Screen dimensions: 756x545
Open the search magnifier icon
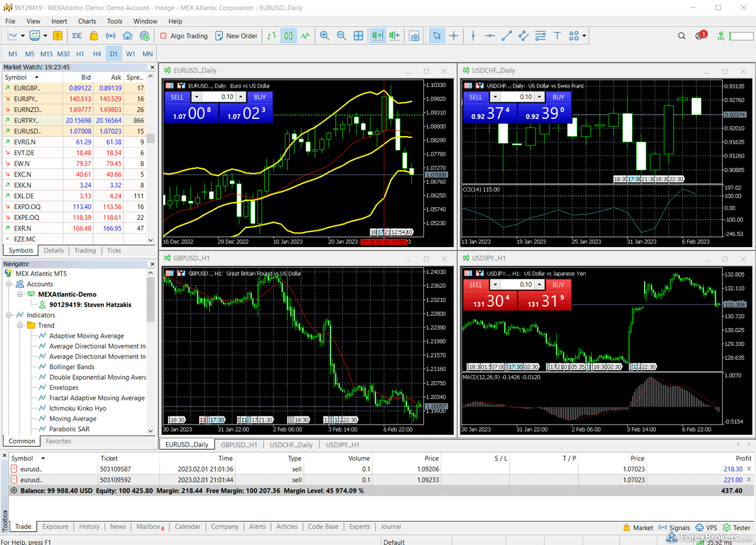tap(682, 36)
